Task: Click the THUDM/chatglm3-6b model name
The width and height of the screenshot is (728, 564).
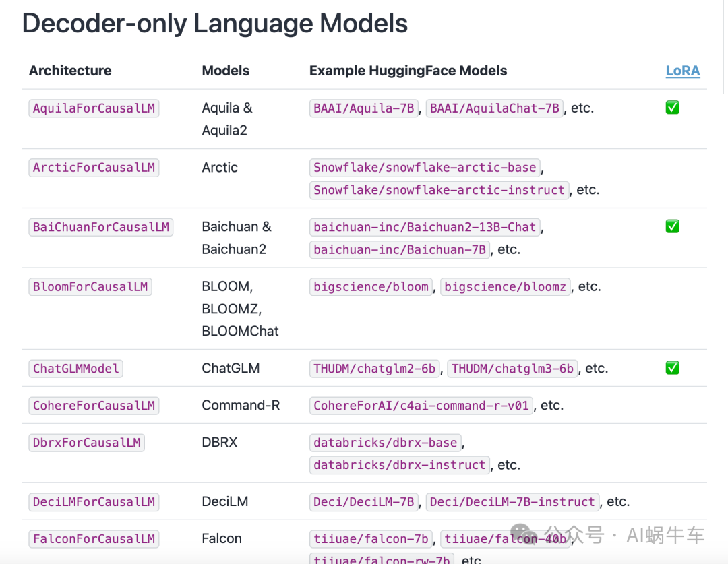Action: (512, 369)
